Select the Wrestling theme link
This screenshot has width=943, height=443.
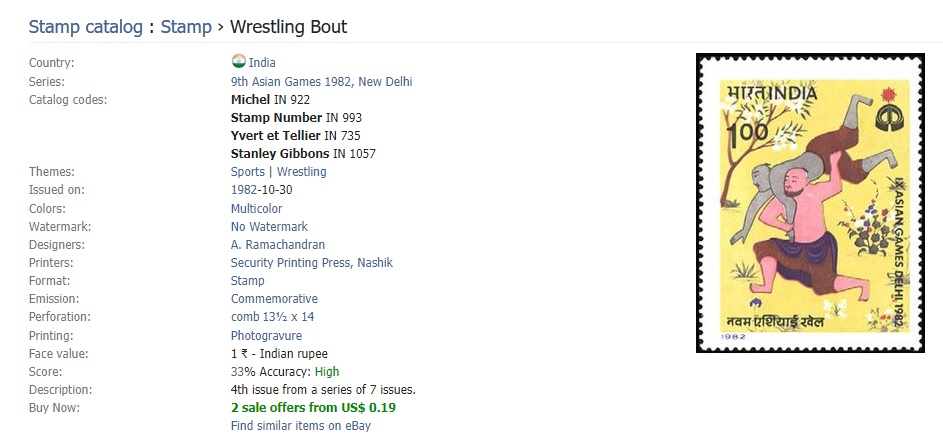point(301,172)
